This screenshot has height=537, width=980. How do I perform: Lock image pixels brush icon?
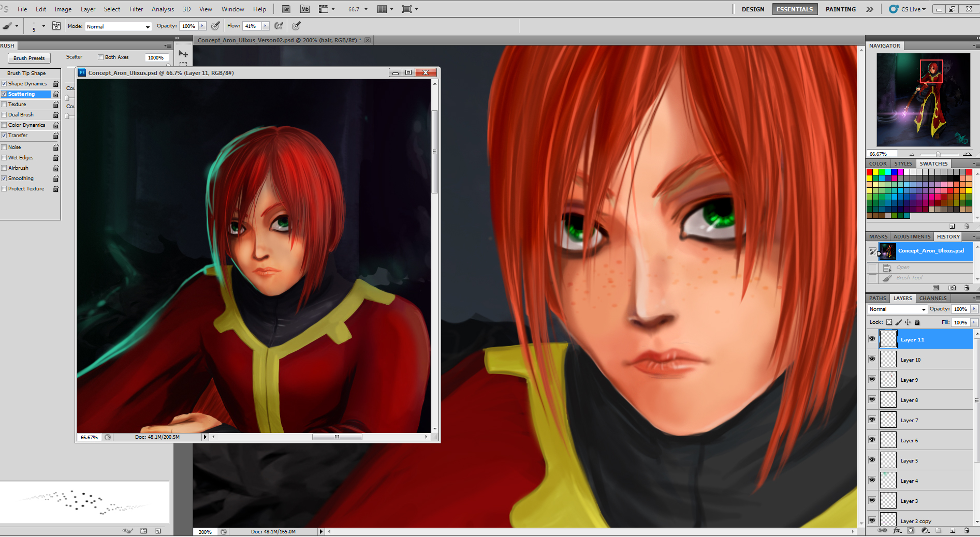tap(898, 322)
